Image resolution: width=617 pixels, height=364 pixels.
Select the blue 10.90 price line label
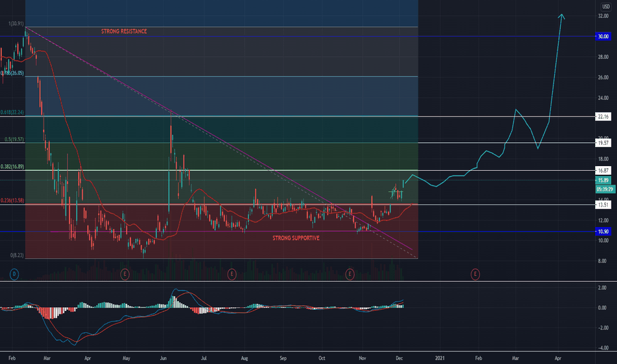point(603,232)
